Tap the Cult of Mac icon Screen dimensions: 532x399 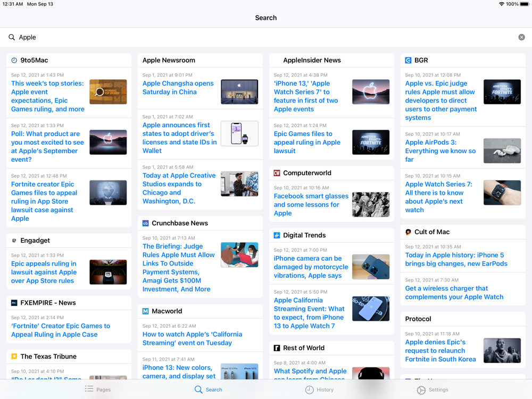pos(408,232)
